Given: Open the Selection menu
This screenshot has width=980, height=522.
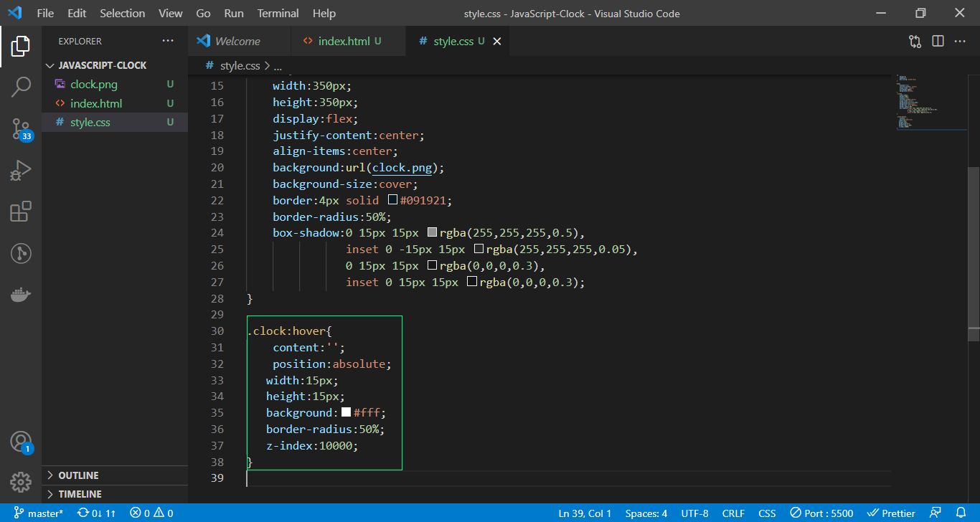Looking at the screenshot, I should pyautogui.click(x=122, y=13).
